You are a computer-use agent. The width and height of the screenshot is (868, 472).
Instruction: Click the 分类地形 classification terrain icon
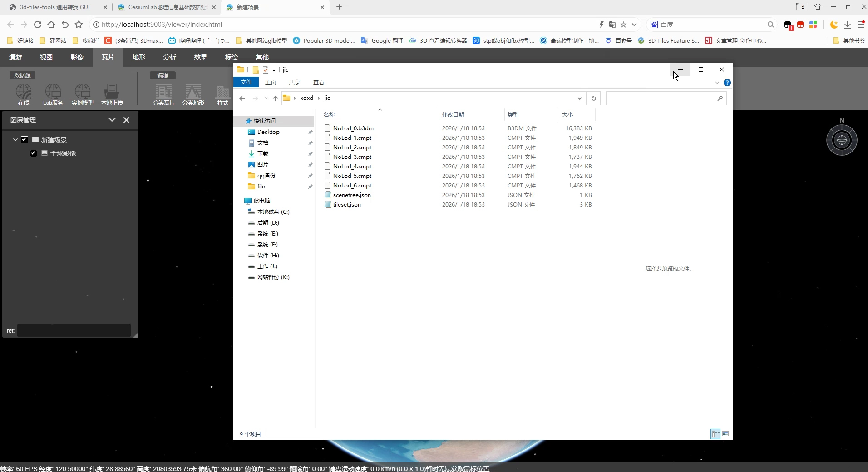click(x=193, y=94)
